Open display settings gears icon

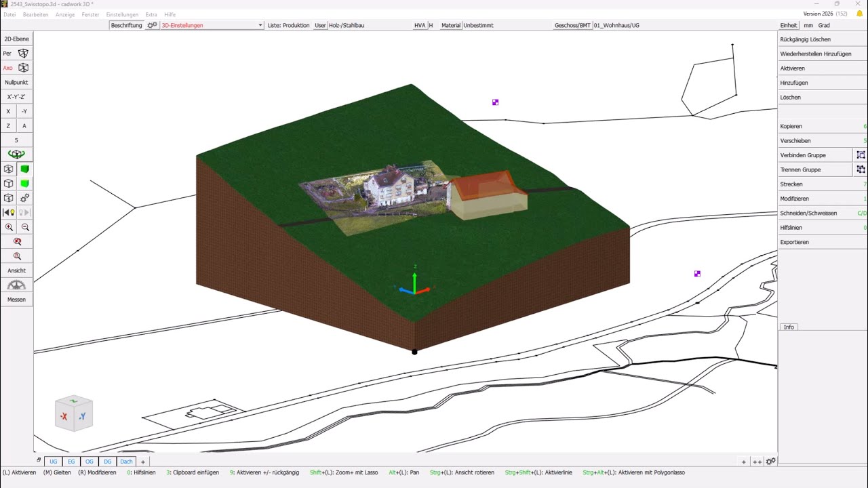(25, 198)
